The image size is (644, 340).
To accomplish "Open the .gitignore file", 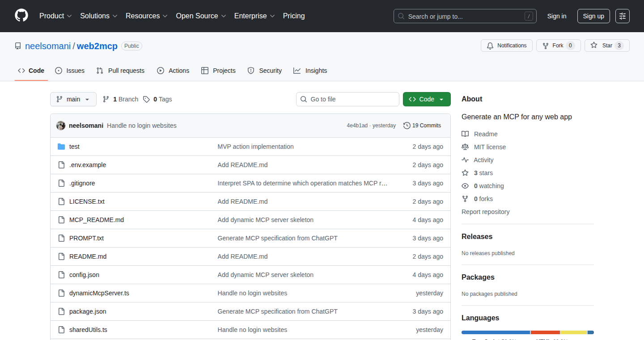I will 82,183.
